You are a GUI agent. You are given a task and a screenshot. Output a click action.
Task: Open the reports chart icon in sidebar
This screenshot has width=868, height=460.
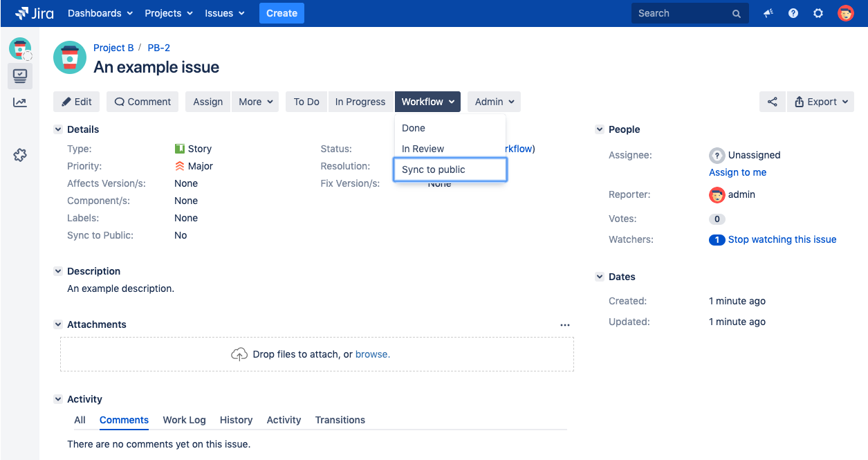click(20, 102)
